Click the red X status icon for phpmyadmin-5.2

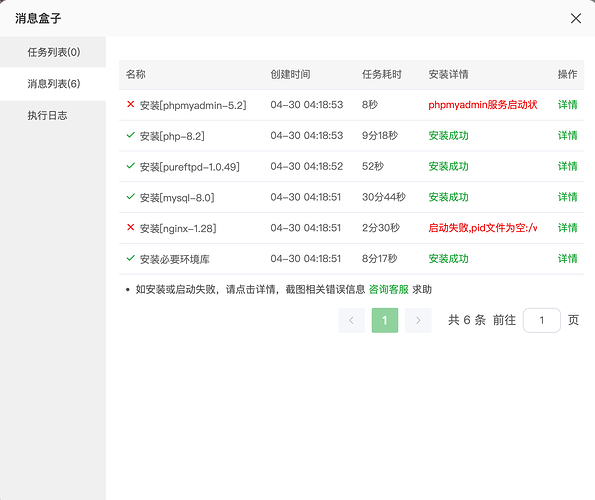(131, 104)
